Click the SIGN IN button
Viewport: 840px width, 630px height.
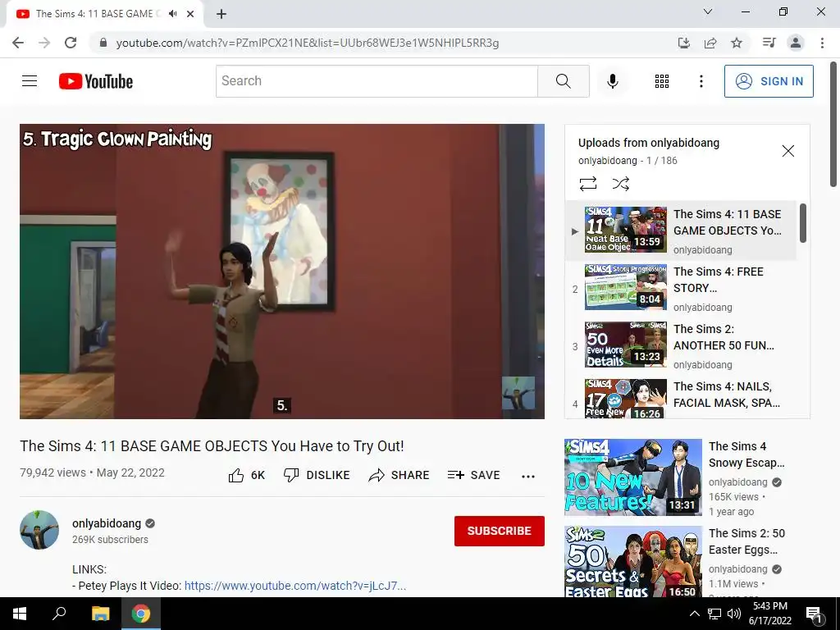point(768,81)
